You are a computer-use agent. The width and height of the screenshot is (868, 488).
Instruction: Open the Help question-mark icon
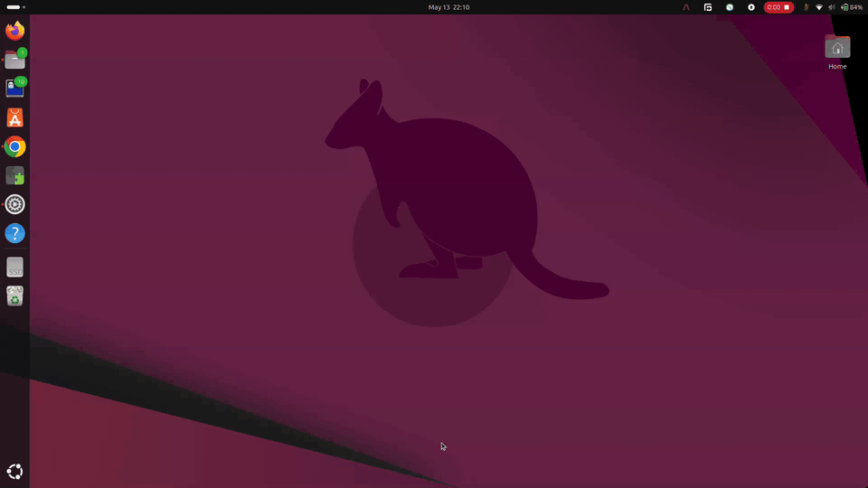[x=15, y=233]
